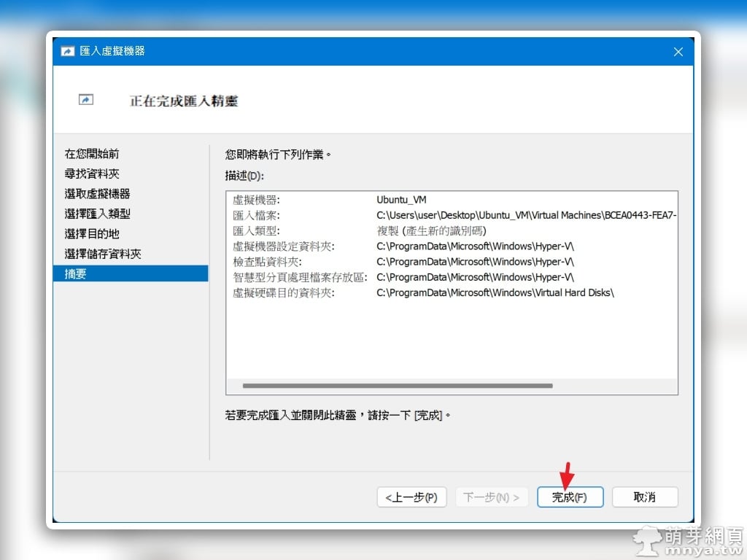Cancel the import with 取消 button
The width and height of the screenshot is (747, 560).
point(645,497)
